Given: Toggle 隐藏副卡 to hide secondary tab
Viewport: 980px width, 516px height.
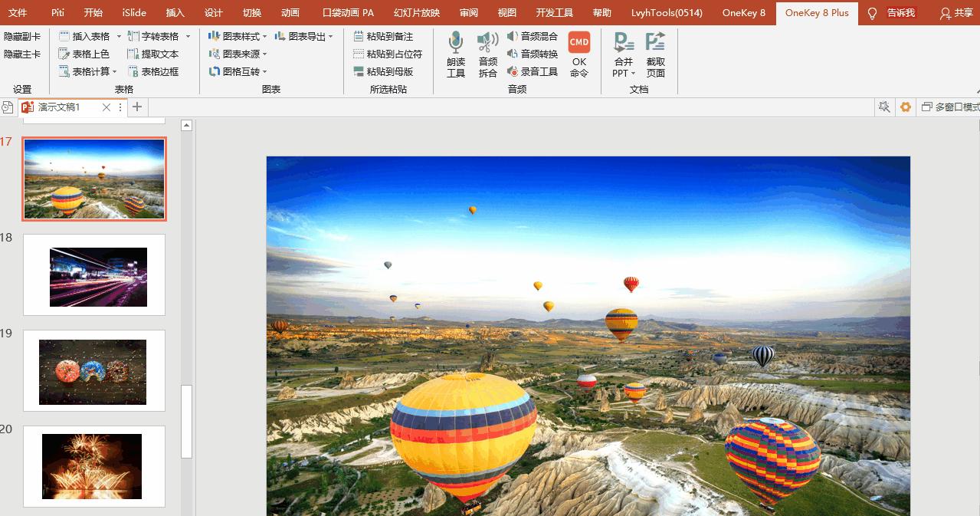Looking at the screenshot, I should click(x=22, y=36).
